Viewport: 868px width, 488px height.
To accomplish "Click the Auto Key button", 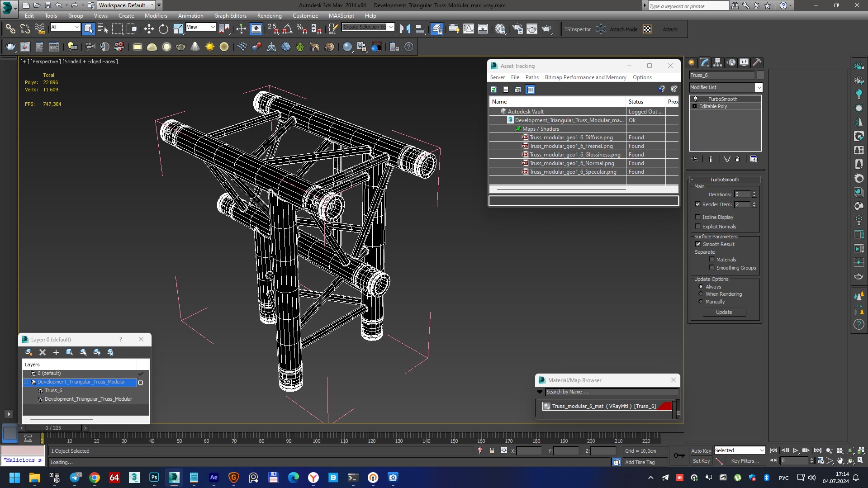I will pyautogui.click(x=701, y=451).
